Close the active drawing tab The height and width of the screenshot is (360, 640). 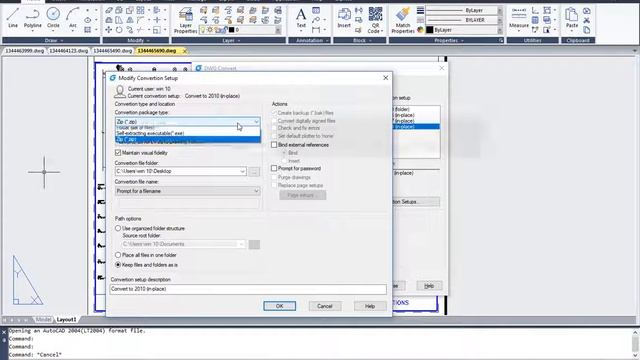pos(184,51)
